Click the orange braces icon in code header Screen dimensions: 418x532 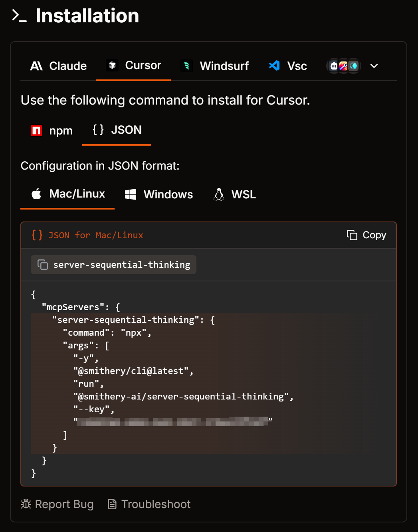[37, 235]
